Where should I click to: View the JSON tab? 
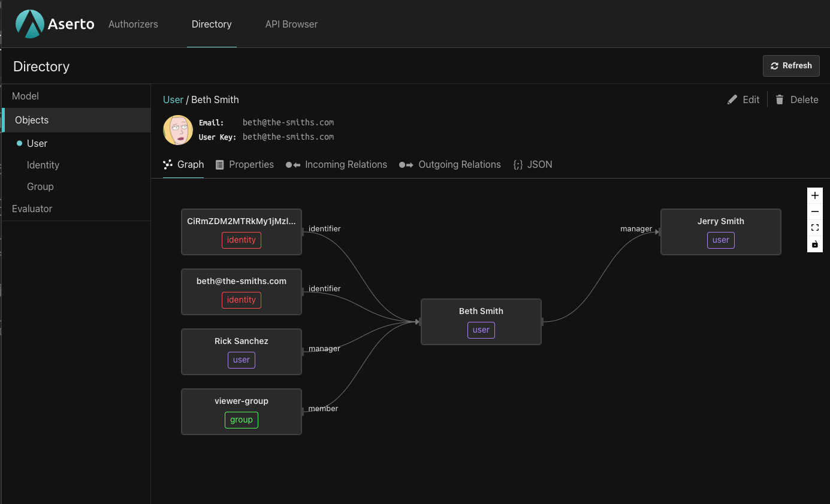point(533,164)
